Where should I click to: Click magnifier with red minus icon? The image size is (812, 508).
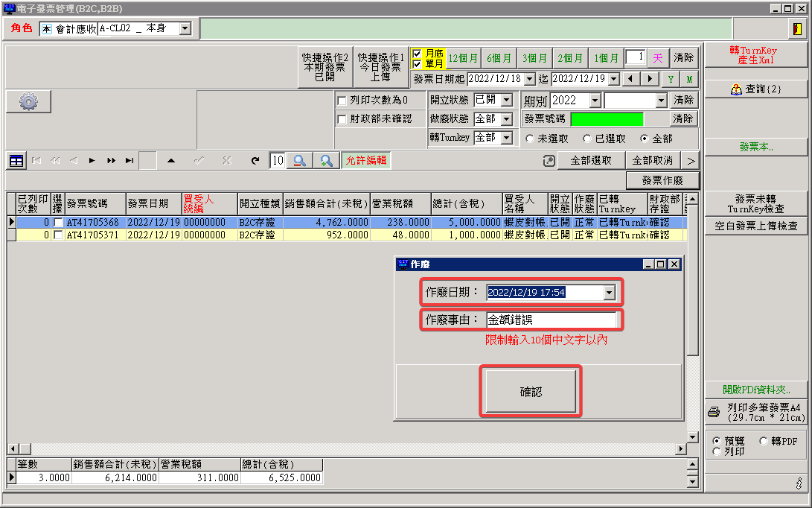coord(299,160)
